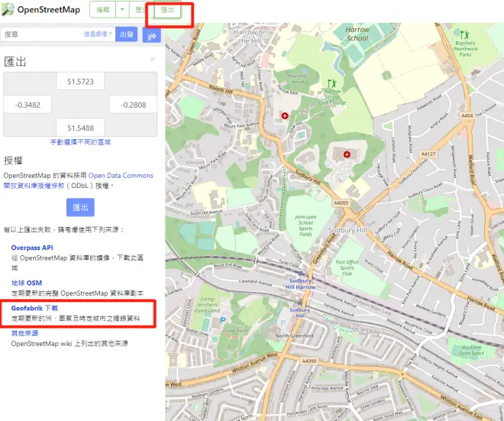Click the 這是哪裡? link in search box
The width and height of the screenshot is (504, 421).
pos(98,34)
